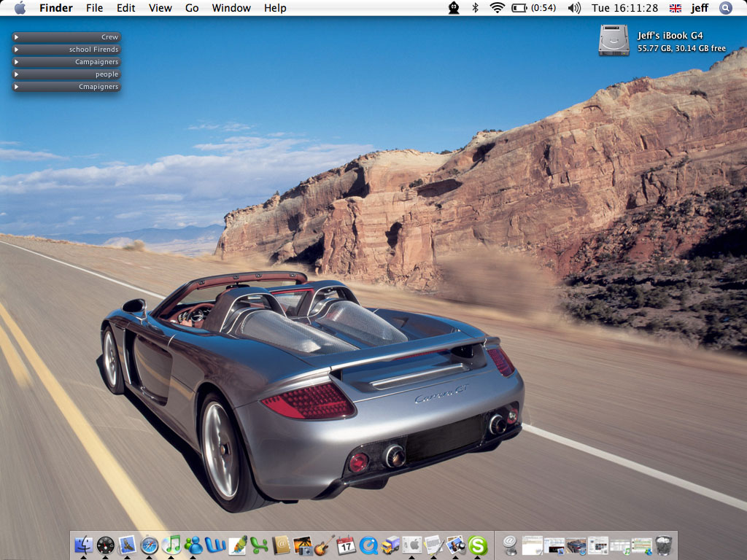Click the volume speaker icon

click(x=574, y=8)
